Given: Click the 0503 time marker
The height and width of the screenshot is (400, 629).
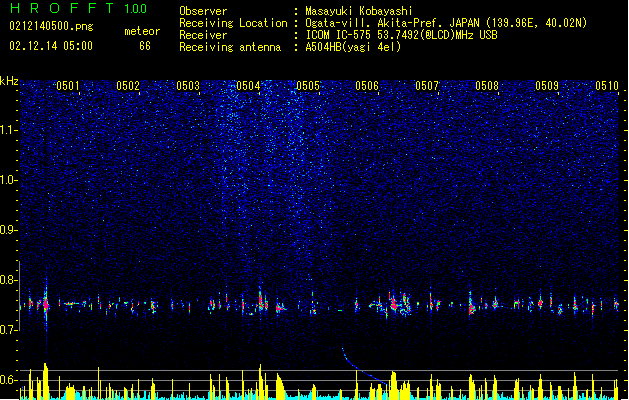Looking at the screenshot, I should click(x=188, y=86).
